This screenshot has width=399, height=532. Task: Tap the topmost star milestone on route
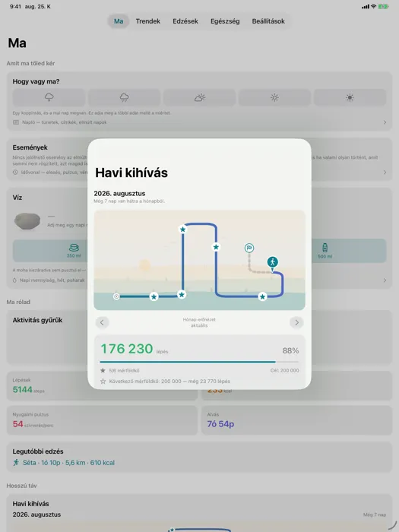click(182, 230)
